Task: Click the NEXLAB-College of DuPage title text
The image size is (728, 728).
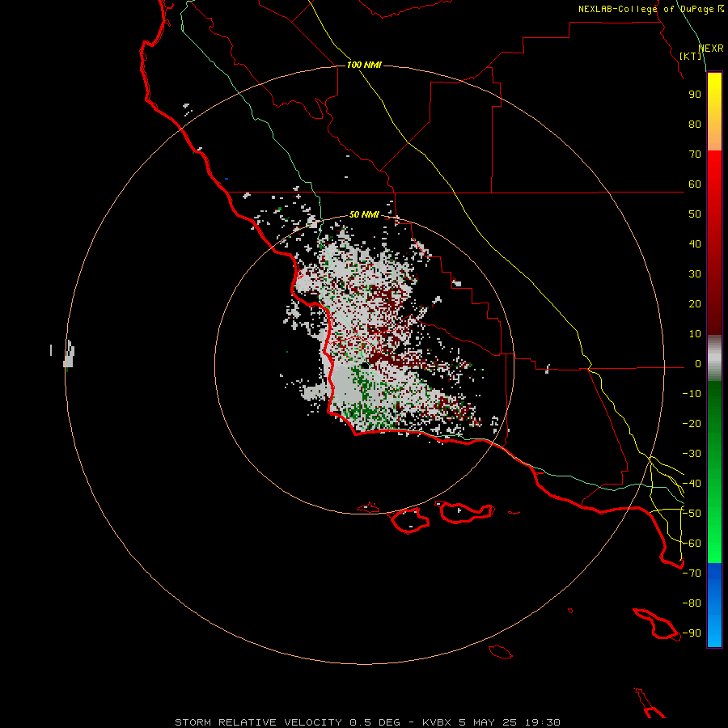Action: [x=646, y=9]
